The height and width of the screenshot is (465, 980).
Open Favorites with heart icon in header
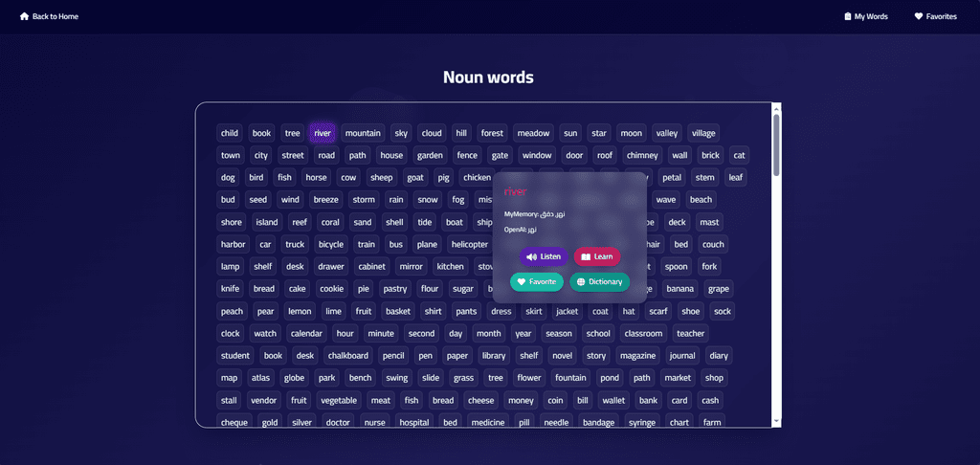(x=935, y=17)
